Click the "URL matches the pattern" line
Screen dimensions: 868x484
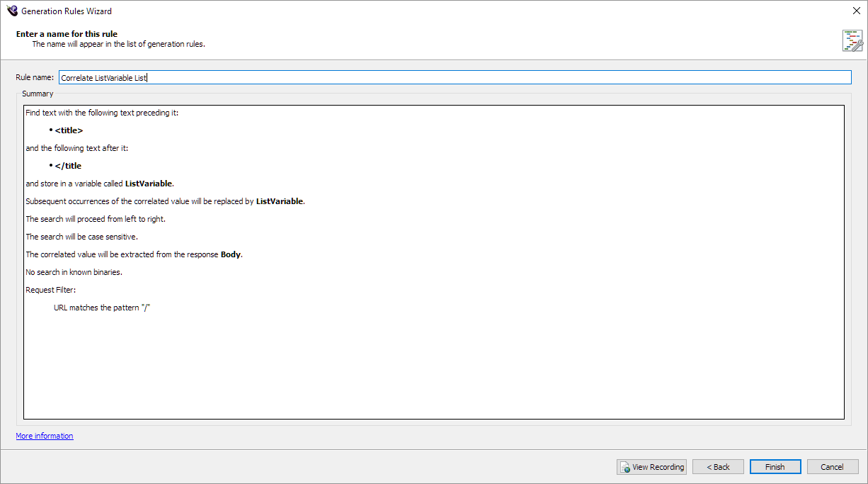(x=103, y=308)
